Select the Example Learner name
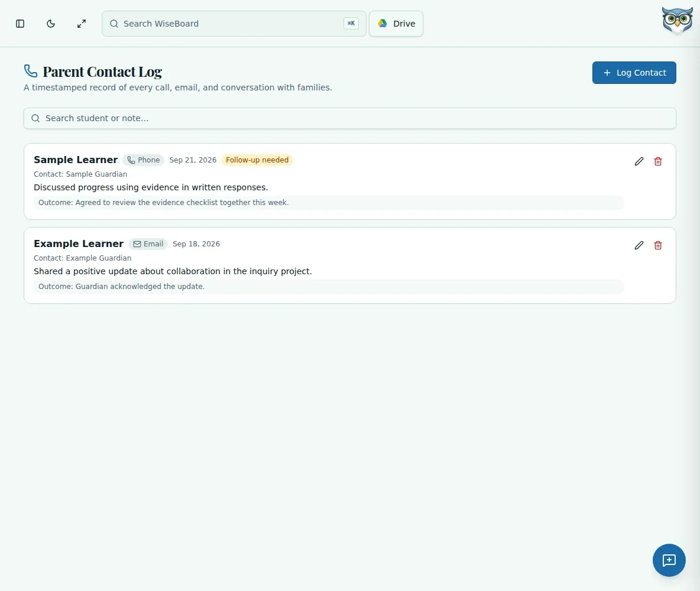The width and height of the screenshot is (700, 591). (79, 243)
